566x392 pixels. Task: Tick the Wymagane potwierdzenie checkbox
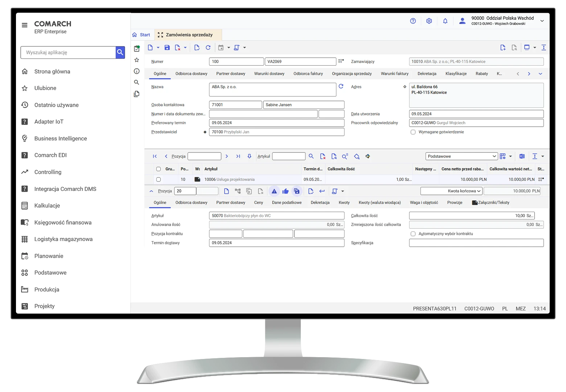(413, 132)
